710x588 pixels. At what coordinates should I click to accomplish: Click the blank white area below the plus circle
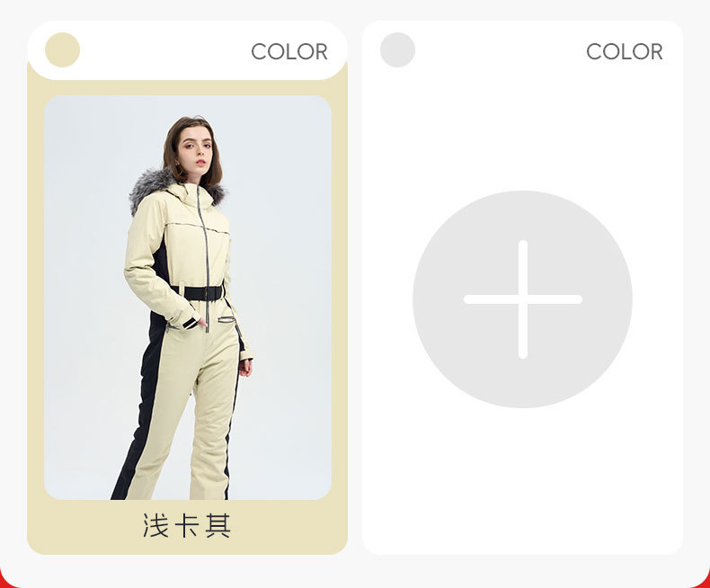522,480
